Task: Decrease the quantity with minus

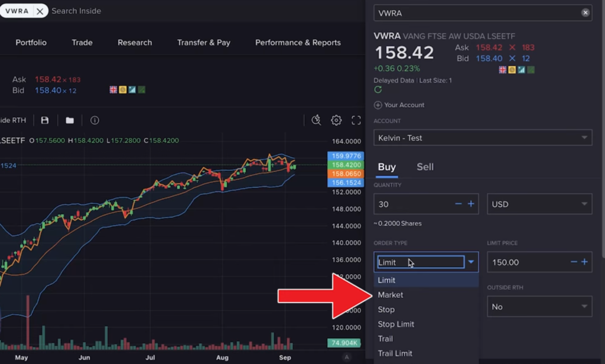Action: [x=458, y=204]
